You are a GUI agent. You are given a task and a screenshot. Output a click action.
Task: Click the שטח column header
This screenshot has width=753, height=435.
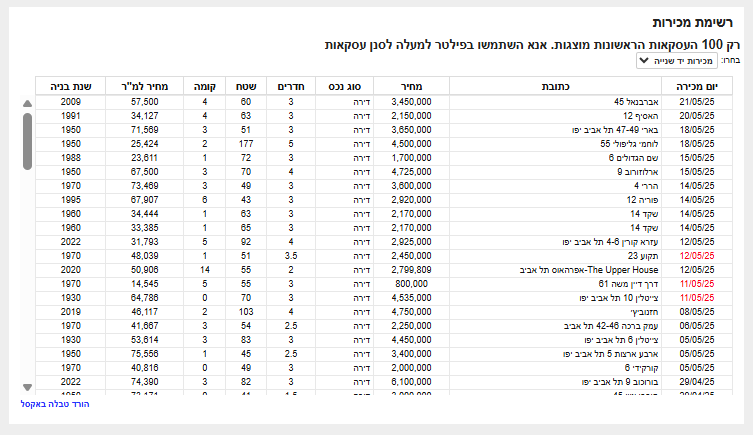tap(245, 86)
